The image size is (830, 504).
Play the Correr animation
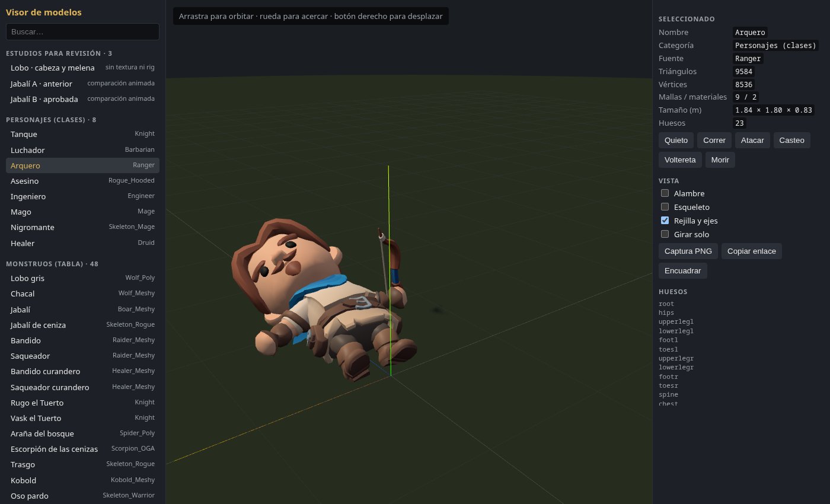pos(714,141)
